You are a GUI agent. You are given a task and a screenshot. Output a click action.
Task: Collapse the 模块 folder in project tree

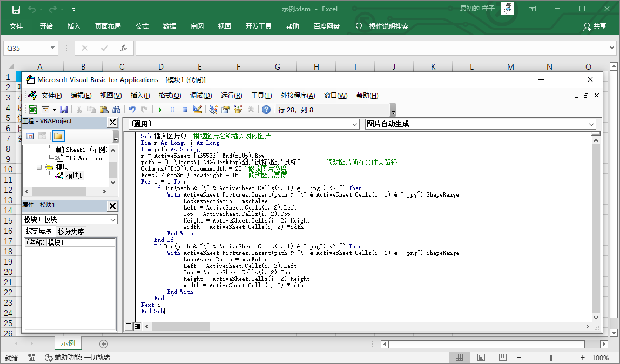pyautogui.click(x=39, y=167)
